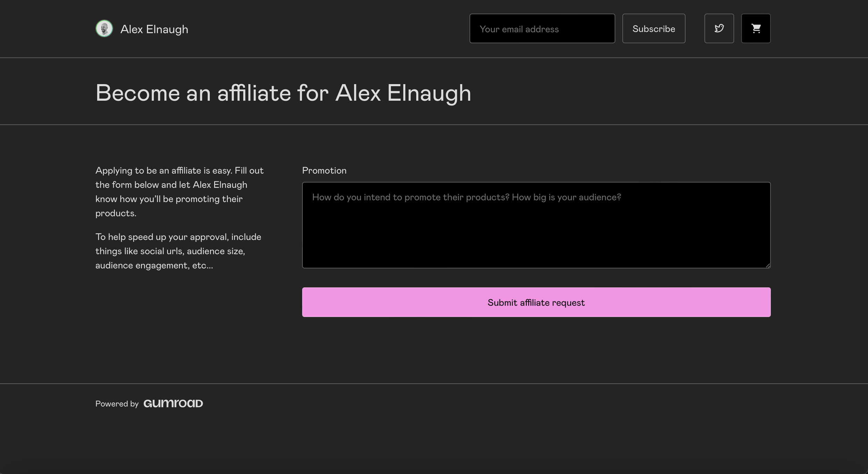
Task: Click the "Promotion" field label
Action: (324, 171)
